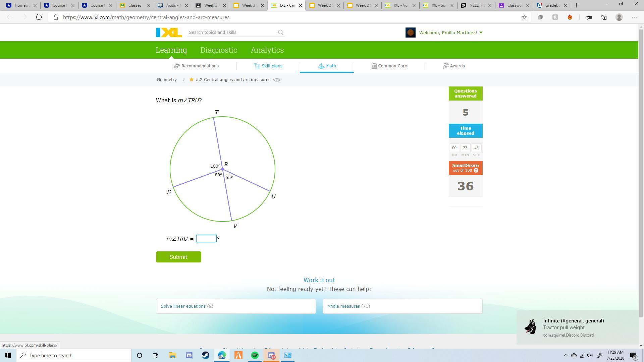Click the m∠TRU answer input box
This screenshot has width=644, height=362.
point(206,239)
